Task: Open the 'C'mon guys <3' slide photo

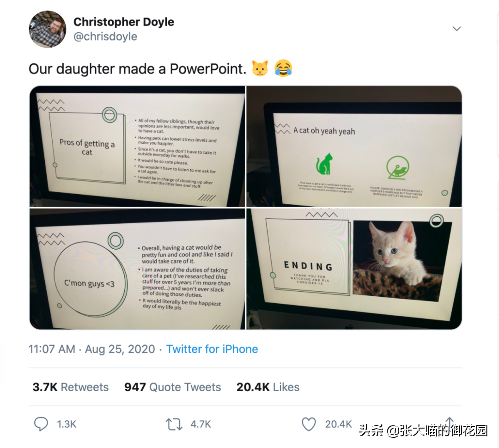Action: [x=137, y=269]
